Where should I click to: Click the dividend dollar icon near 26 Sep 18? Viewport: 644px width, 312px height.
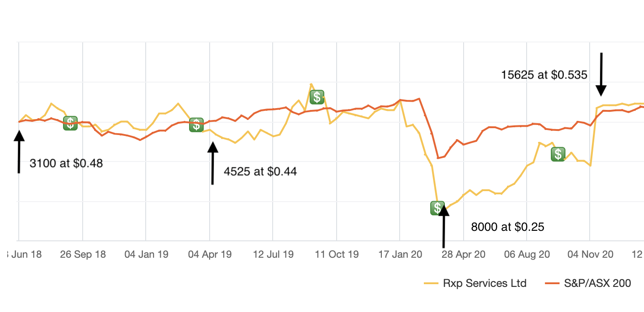click(x=70, y=123)
